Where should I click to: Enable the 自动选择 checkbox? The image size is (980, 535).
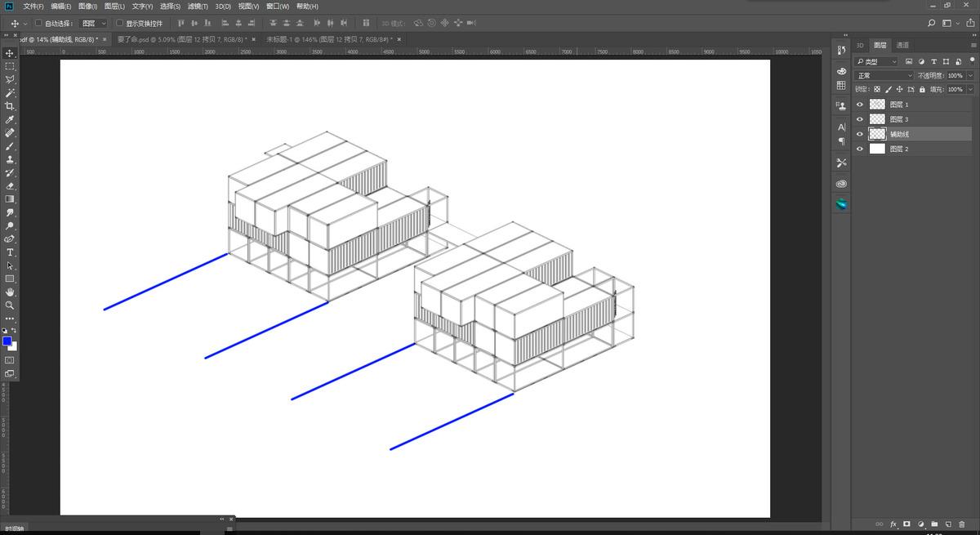(x=38, y=23)
